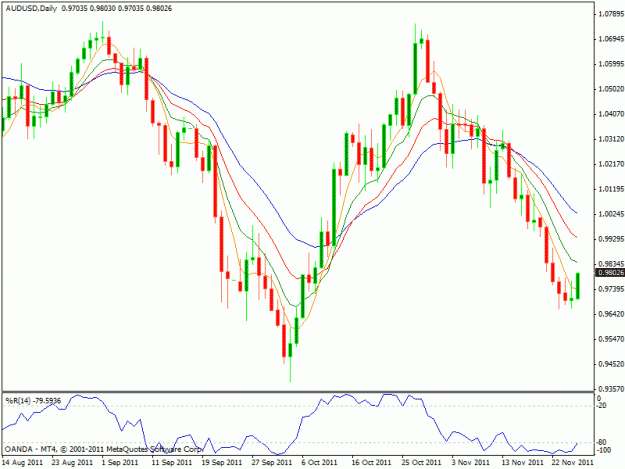
Task: Click the 0.96420 price axis label
Action: (x=611, y=314)
